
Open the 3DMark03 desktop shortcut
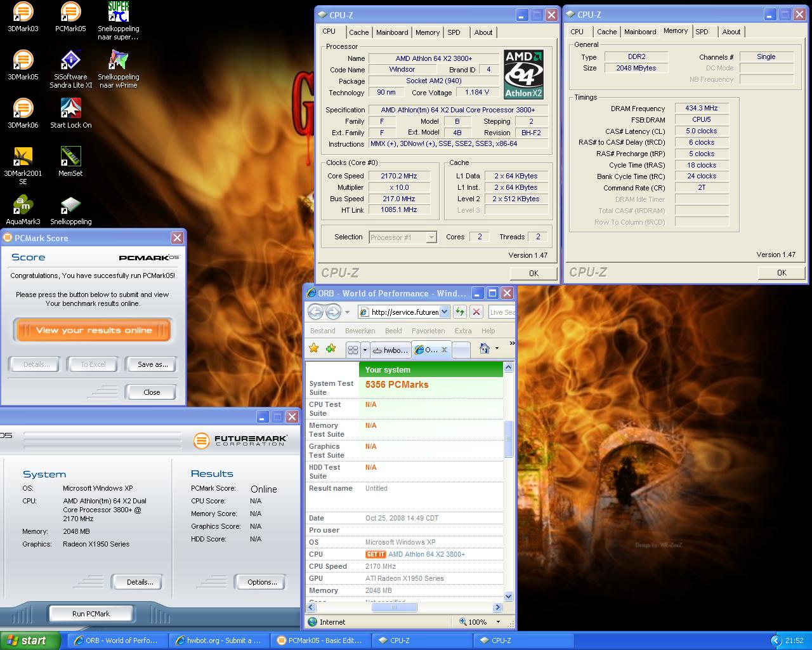[23, 17]
